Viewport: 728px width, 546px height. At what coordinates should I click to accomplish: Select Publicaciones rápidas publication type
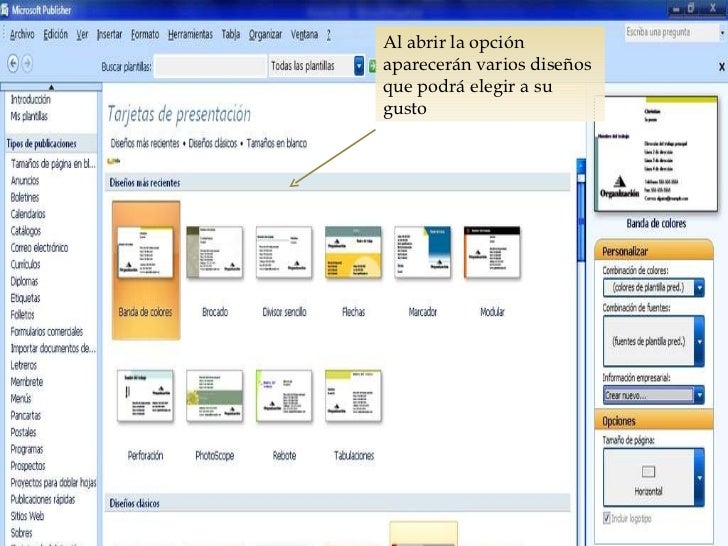point(43,499)
